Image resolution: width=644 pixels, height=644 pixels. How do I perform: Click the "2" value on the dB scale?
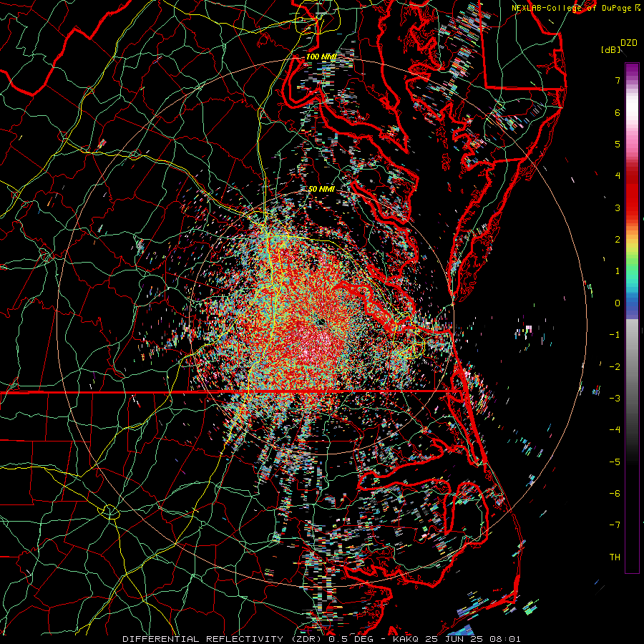pos(618,240)
